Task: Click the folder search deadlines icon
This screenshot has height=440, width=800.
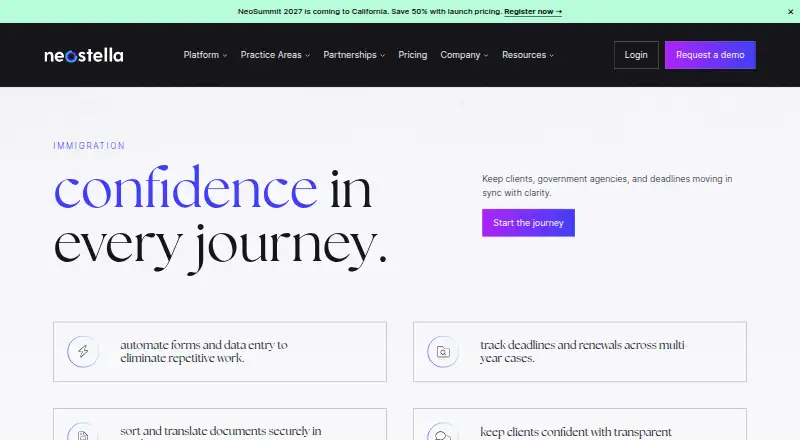Action: (x=443, y=352)
